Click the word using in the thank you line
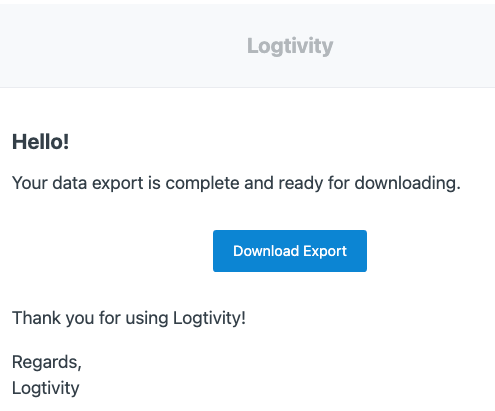The image size is (495, 411). pyautogui.click(x=147, y=318)
